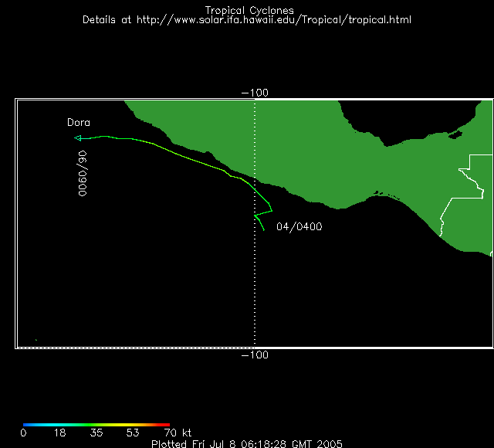Screen dimensions: 494x448
Task: Click the "0" value on the legend
Action: coord(23,433)
